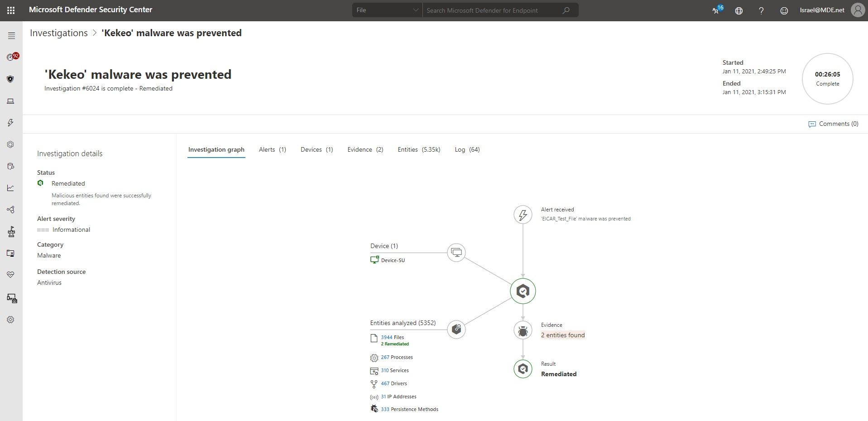Open the laptop Devices list sidebar icon
The height and width of the screenshot is (421, 868).
pyautogui.click(x=10, y=101)
